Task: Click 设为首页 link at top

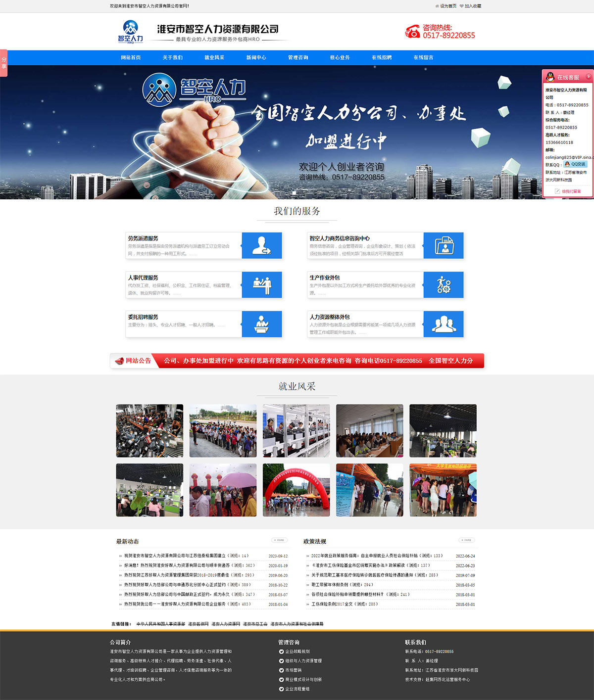Action: pyautogui.click(x=447, y=6)
